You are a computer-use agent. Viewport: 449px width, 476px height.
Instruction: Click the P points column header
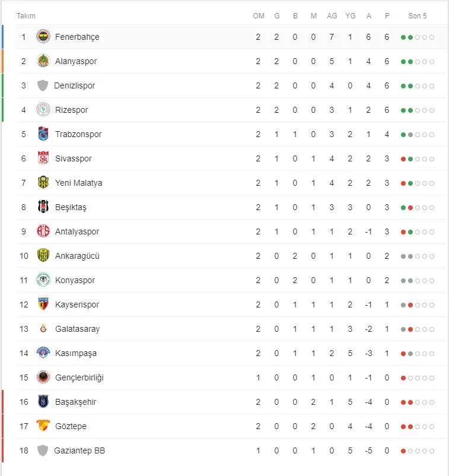coord(387,16)
